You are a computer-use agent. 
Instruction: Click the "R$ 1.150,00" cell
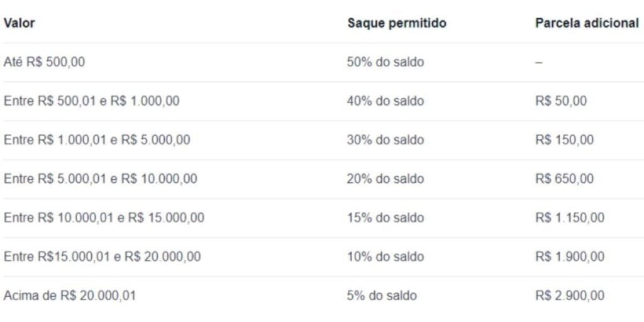coord(570,218)
